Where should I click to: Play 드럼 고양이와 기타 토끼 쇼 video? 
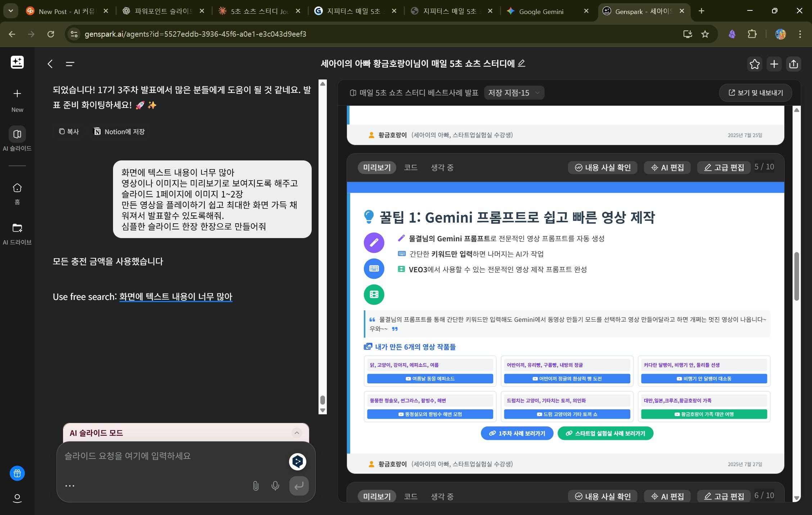(x=567, y=414)
